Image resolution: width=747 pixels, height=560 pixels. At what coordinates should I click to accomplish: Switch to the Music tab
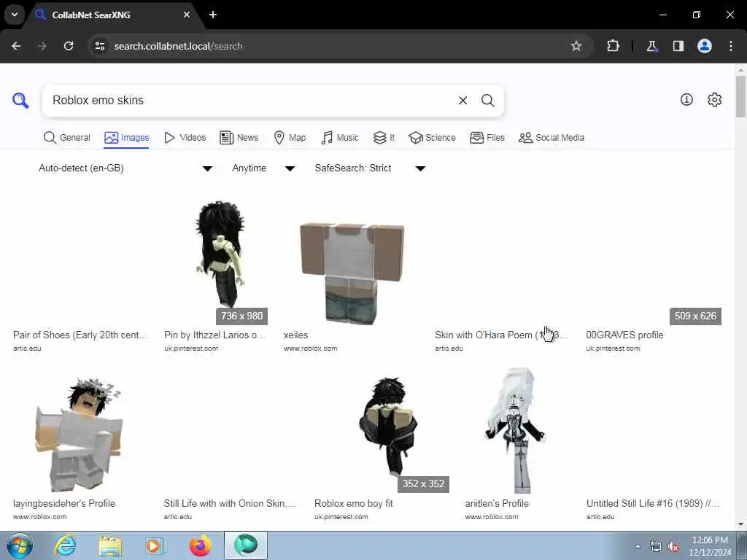click(340, 138)
